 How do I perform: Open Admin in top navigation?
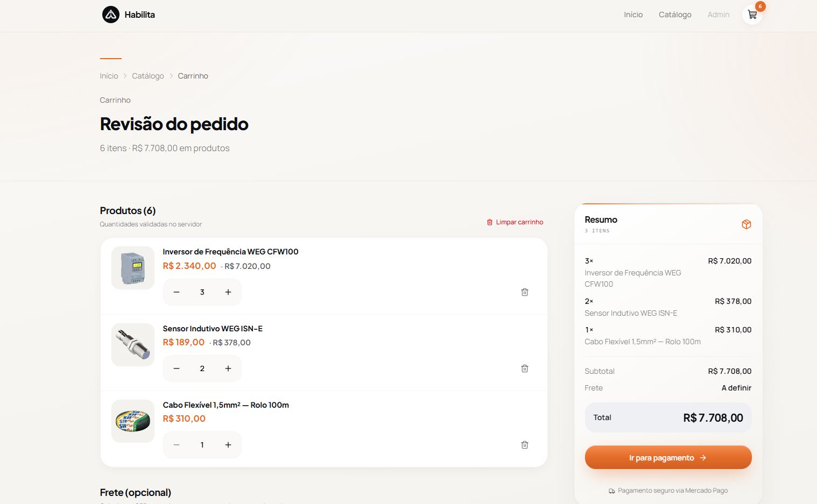point(719,15)
